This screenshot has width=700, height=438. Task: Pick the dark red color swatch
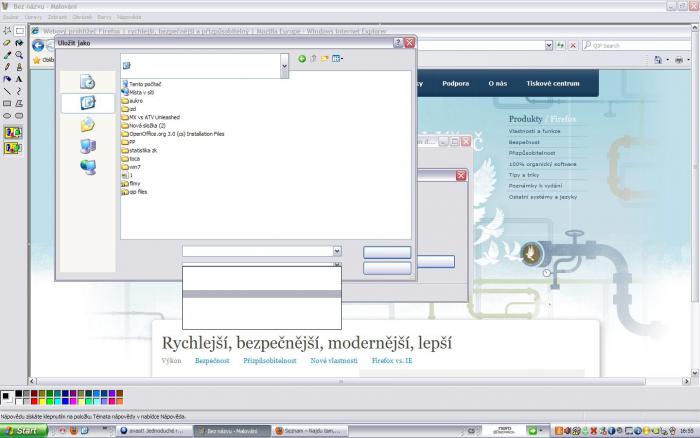[x=34, y=393]
